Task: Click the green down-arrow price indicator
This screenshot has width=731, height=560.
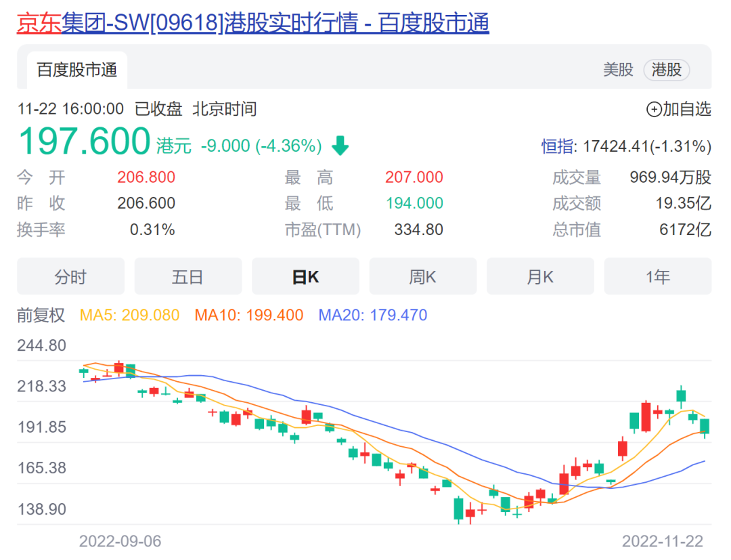Action: tap(340, 146)
